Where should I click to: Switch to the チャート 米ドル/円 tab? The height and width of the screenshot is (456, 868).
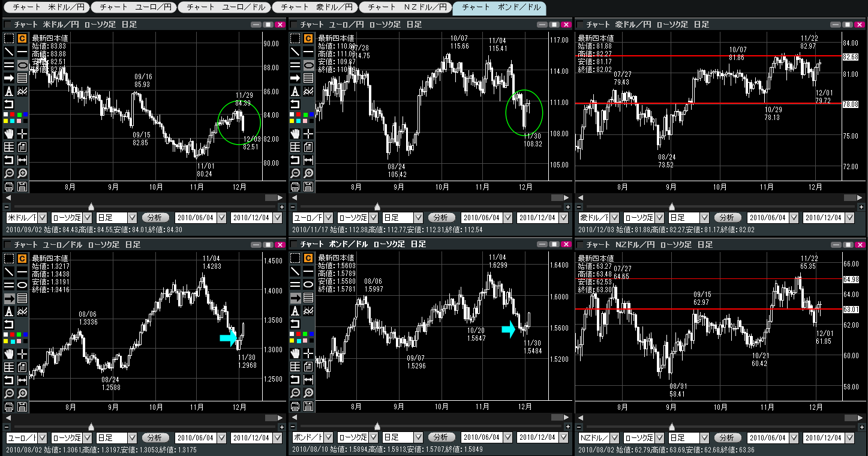pyautogui.click(x=46, y=8)
